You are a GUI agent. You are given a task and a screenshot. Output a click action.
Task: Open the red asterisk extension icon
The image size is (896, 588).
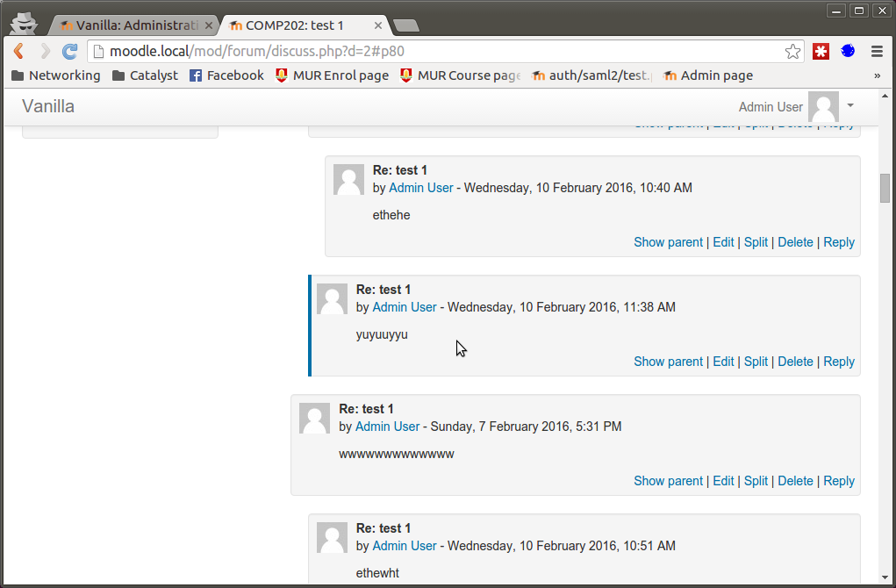click(x=821, y=52)
